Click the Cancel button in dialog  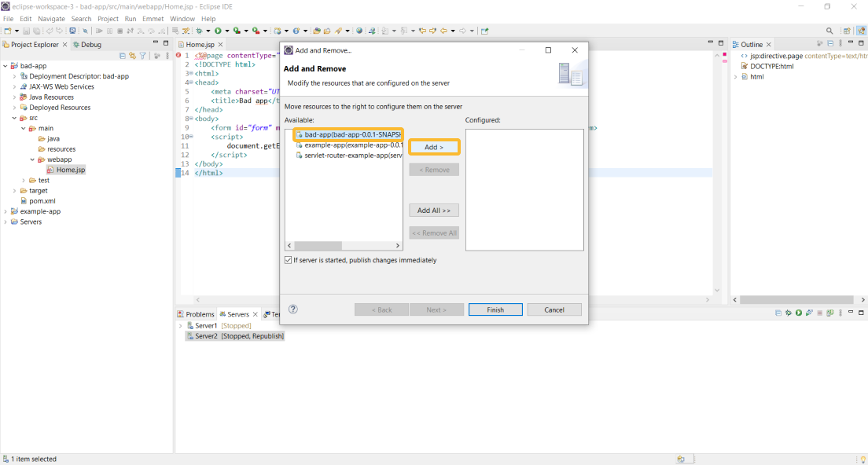tap(554, 309)
